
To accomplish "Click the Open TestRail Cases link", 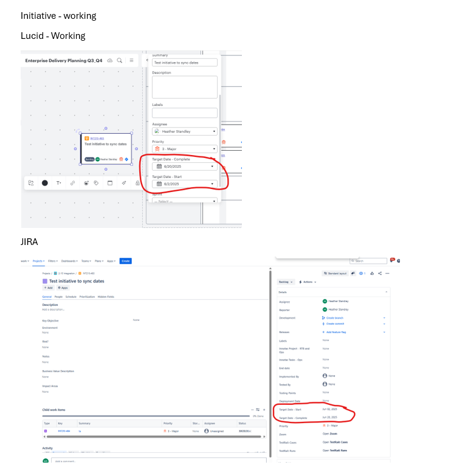I will pos(335,443).
